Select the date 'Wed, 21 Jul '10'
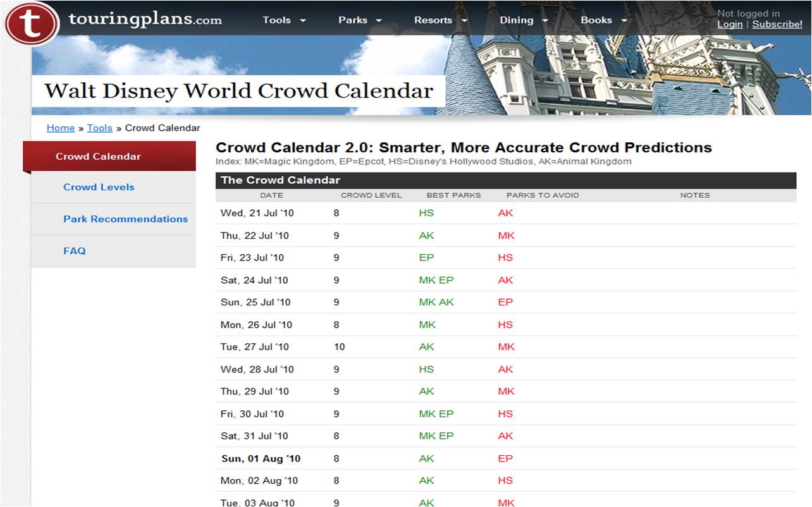Viewport: 812px width, 507px height. pyautogui.click(x=257, y=213)
